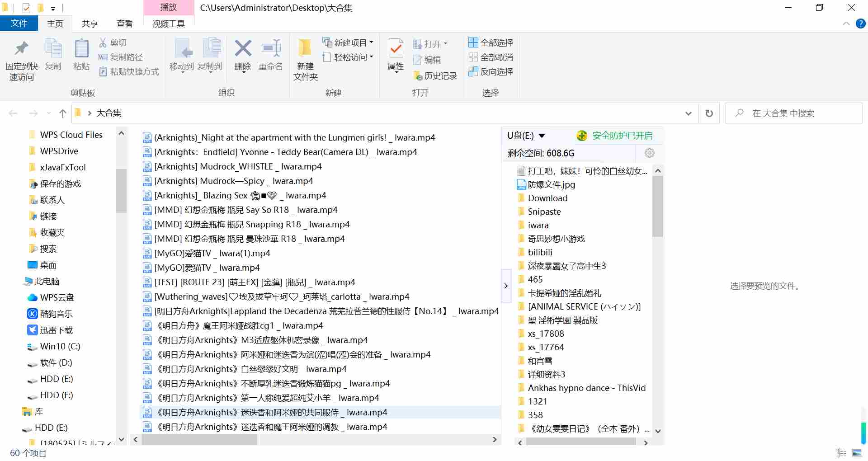Click the file list horizontal scrollbar right arrow
This screenshot has height=461, width=868.
click(495, 439)
